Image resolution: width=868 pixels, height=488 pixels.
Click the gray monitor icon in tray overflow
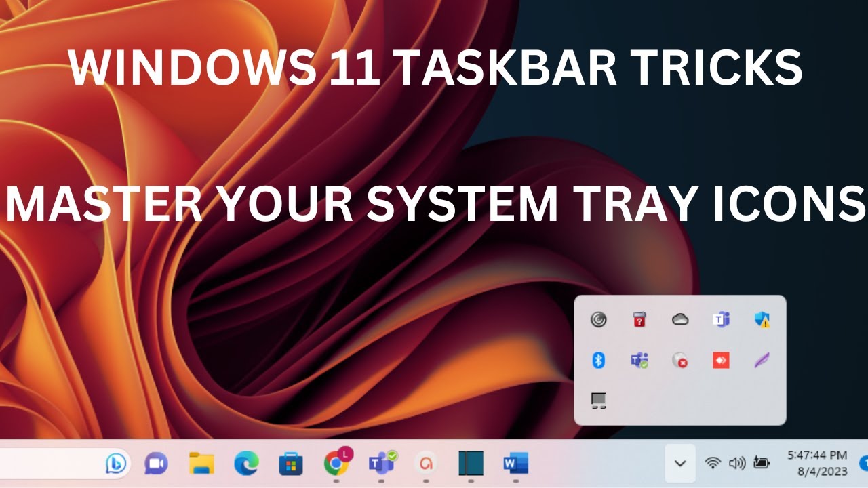[598, 401]
